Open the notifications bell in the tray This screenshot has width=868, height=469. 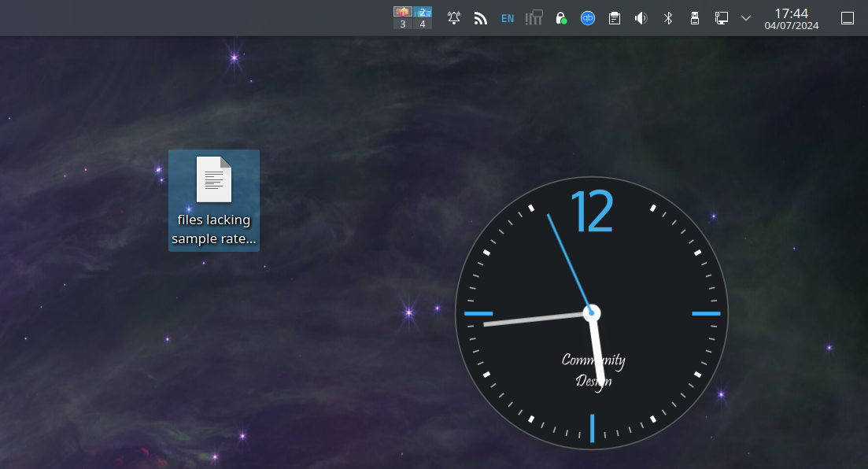(x=454, y=17)
